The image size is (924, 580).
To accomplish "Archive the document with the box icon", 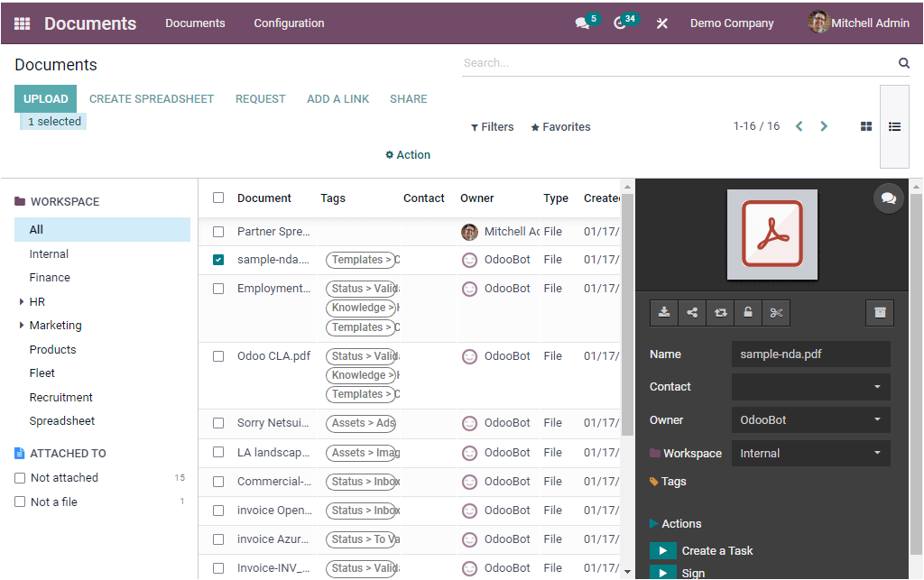I will tap(880, 312).
